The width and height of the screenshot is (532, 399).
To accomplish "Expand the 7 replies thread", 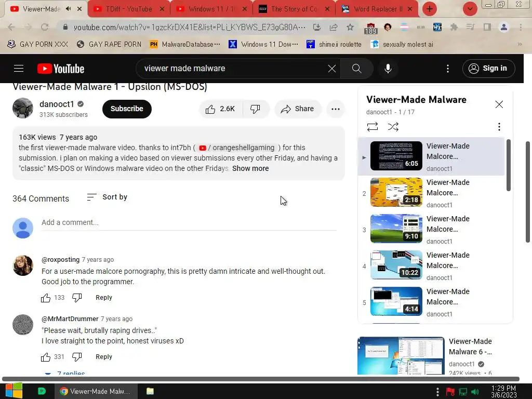I will click(65, 373).
